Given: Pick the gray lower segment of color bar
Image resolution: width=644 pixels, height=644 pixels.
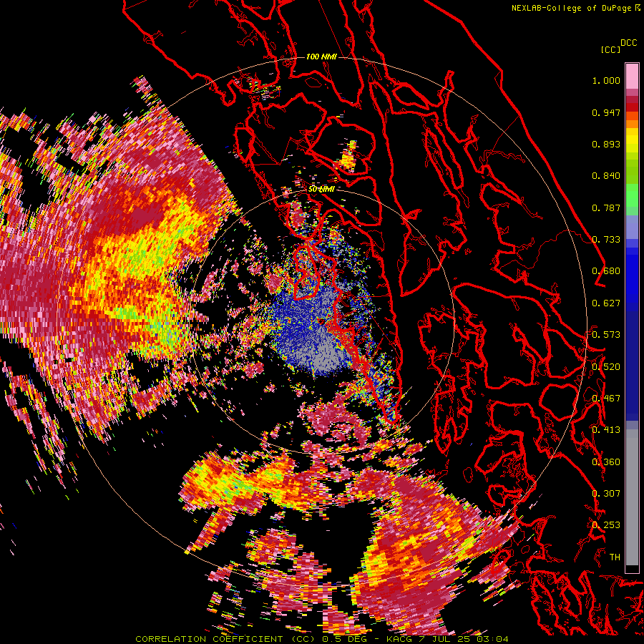Looking at the screenshot, I should tap(632, 497).
